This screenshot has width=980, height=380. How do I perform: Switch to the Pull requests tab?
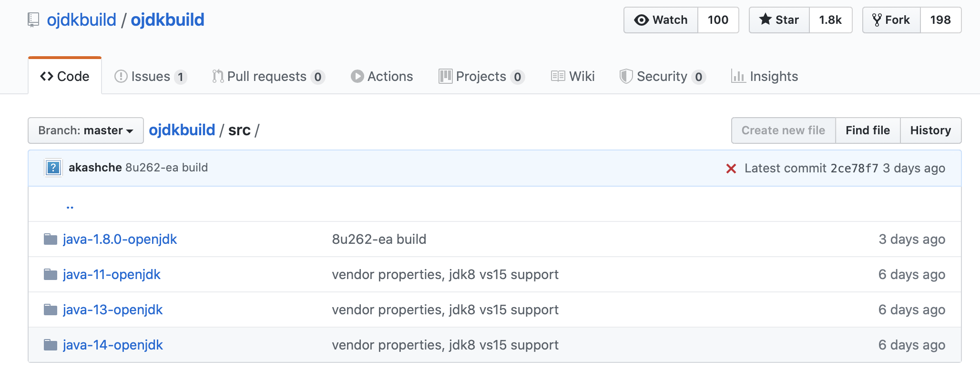pos(268,76)
